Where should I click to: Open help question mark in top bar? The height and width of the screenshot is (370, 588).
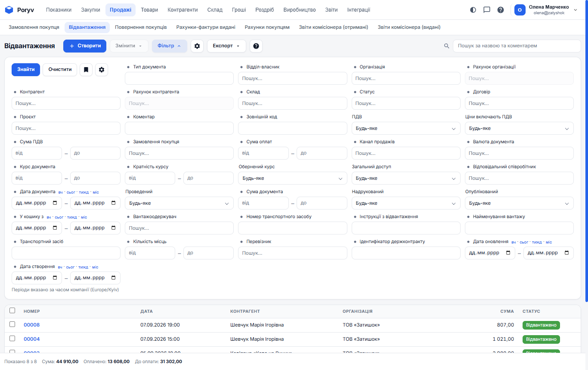501,10
